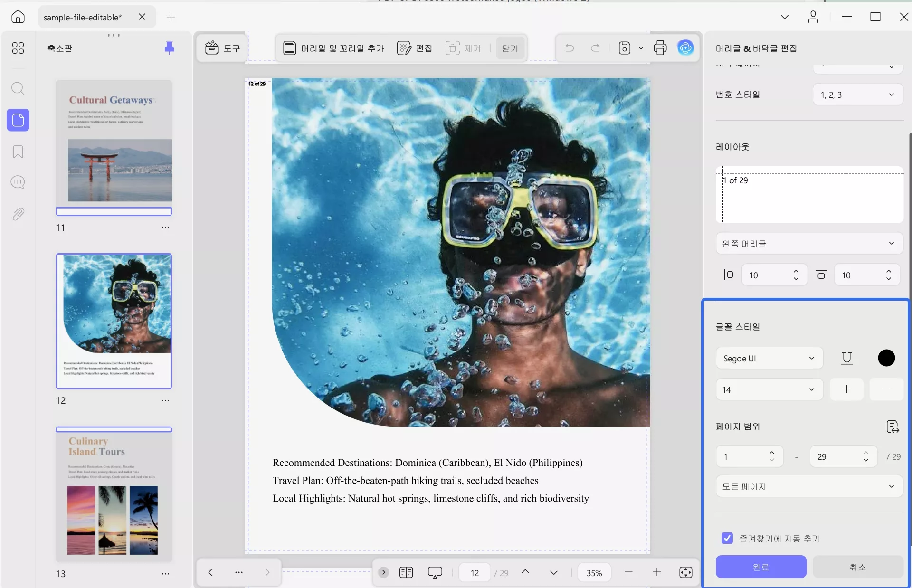
Task: Increase font size with plus button
Action: pos(846,389)
